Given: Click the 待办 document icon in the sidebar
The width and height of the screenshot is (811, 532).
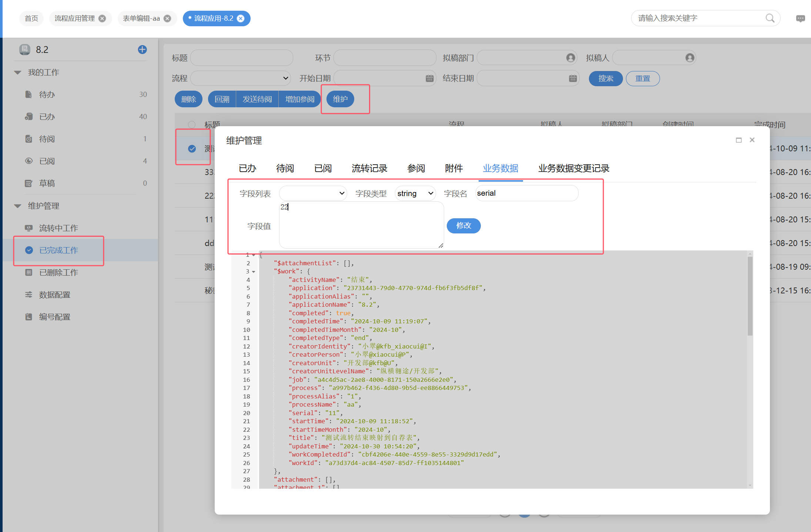Looking at the screenshot, I should [x=29, y=94].
